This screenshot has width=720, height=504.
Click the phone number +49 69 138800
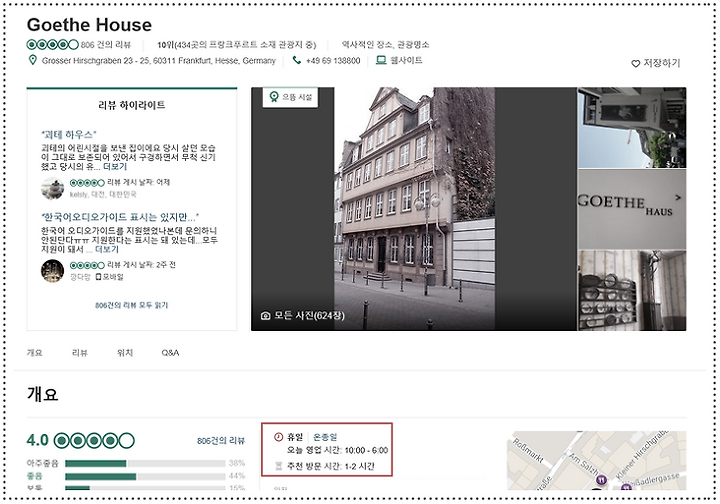[333, 61]
